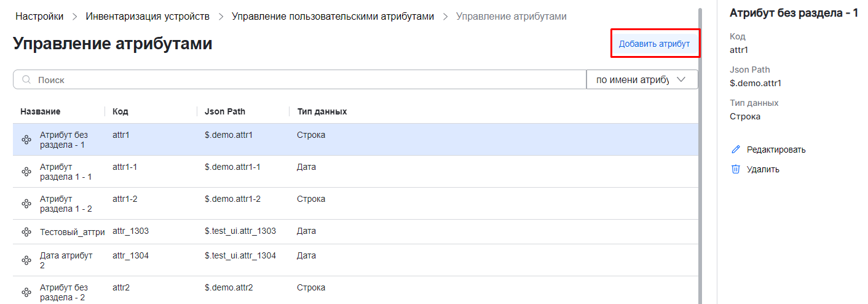Click the vertical scrollbar of the attribute list
868x304 pixels.
click(x=700, y=154)
